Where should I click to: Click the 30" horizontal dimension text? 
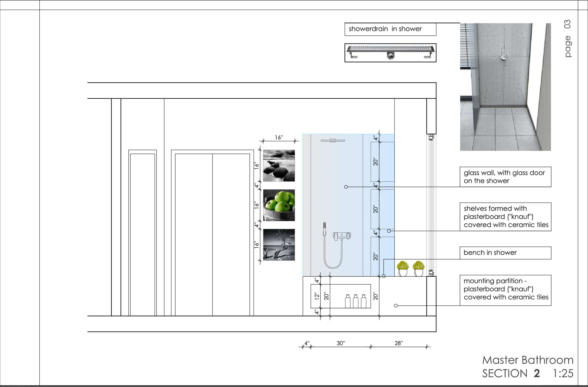341,343
